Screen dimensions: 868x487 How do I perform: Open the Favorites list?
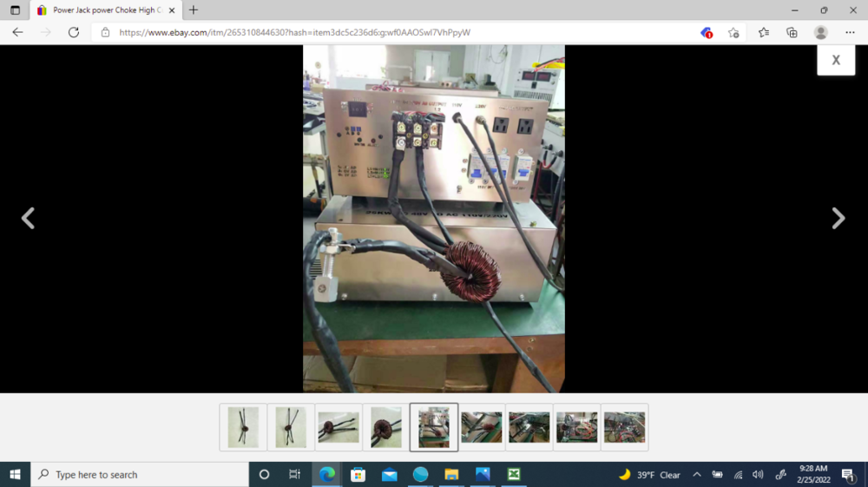[763, 33]
